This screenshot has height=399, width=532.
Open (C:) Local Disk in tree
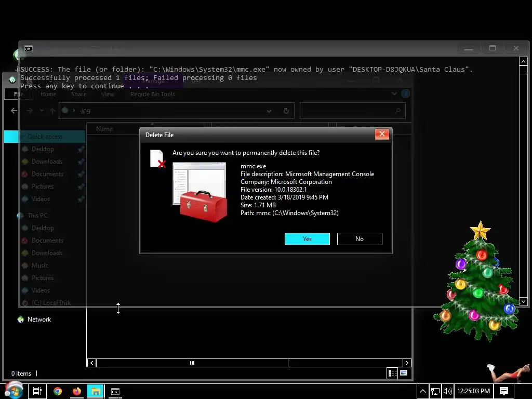[x=51, y=303]
